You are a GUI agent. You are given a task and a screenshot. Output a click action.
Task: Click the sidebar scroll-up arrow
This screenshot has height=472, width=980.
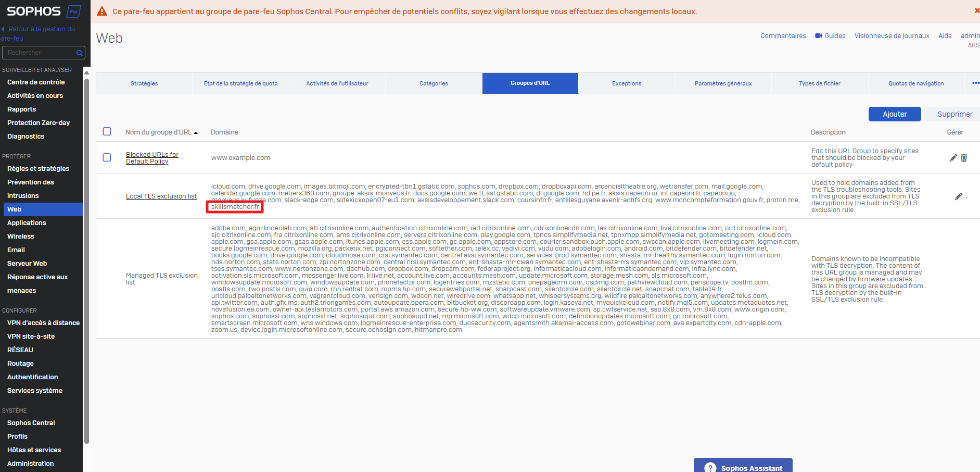[x=87, y=72]
